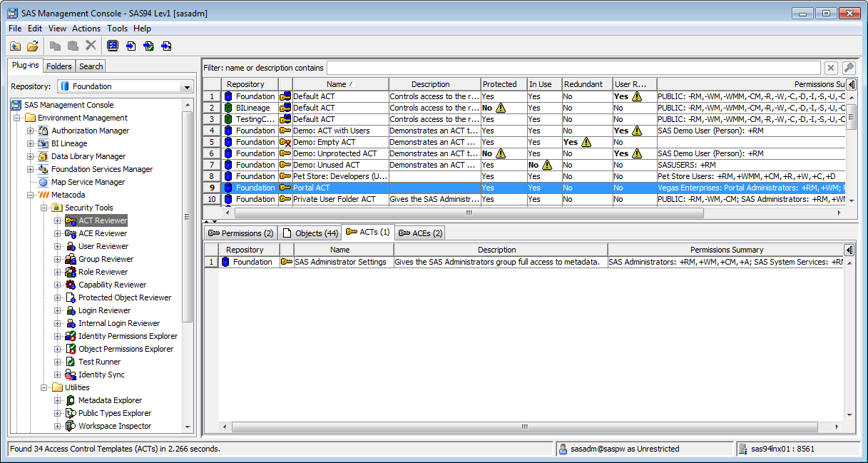Switch to the Plug-ins tab
Screen dimensions: 868x463
[26, 66]
